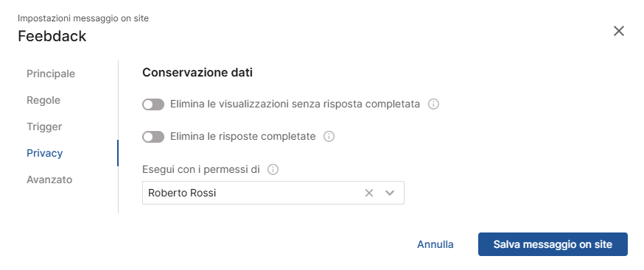This screenshot has width=644, height=270.
Task: Open the Regole section
Action: coord(43,100)
